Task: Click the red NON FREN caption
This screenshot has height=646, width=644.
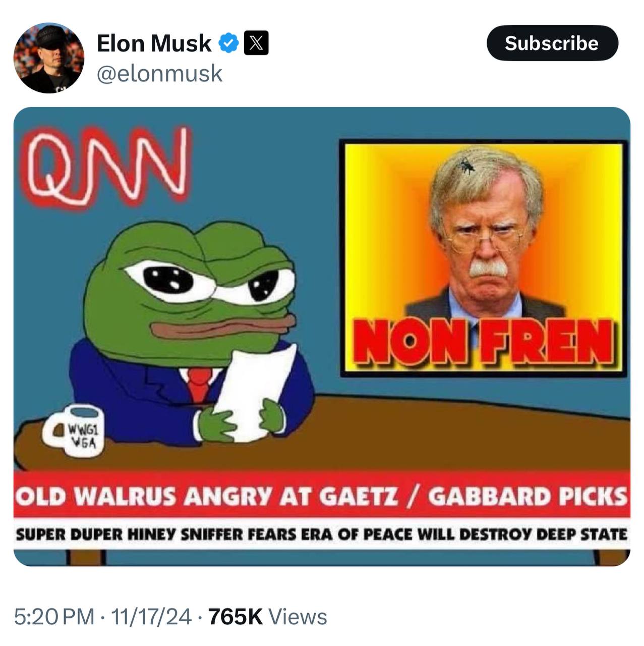Action: [x=483, y=342]
